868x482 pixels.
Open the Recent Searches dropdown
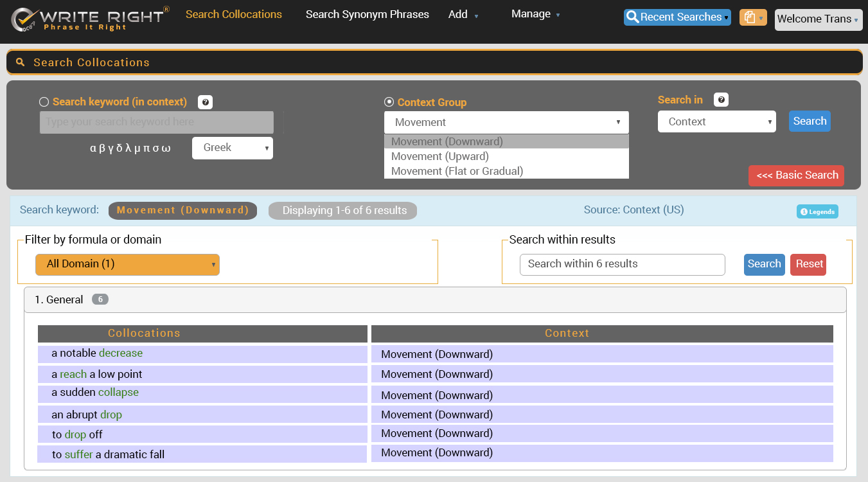click(x=677, y=17)
